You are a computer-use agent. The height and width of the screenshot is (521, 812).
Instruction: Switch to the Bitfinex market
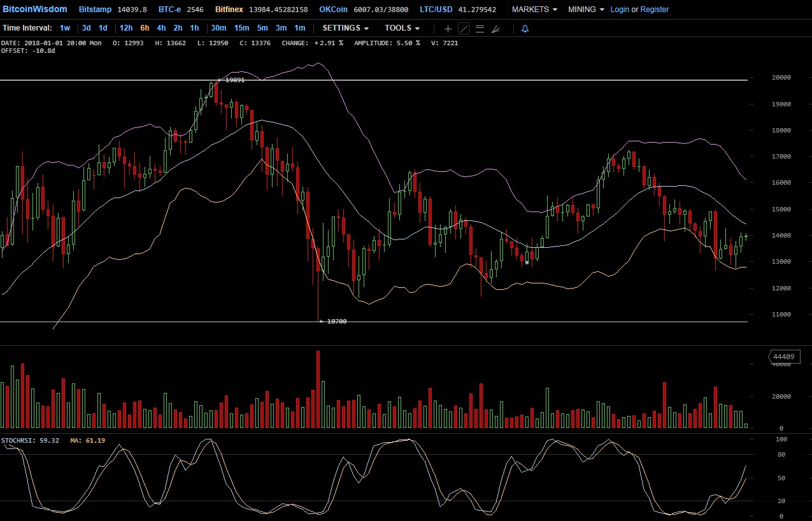[229, 10]
